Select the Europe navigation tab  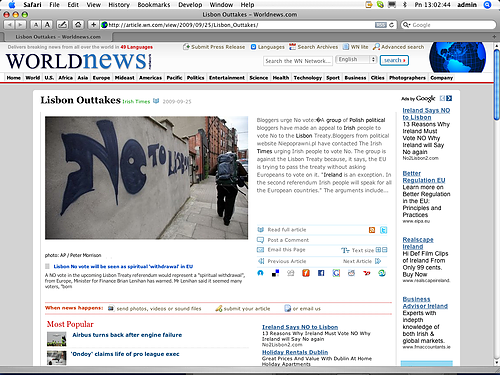pos(101,78)
